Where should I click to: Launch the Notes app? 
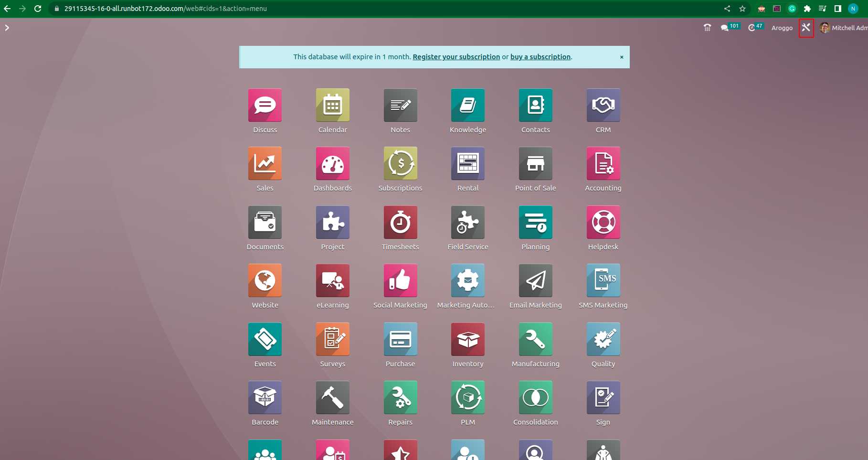(400, 105)
